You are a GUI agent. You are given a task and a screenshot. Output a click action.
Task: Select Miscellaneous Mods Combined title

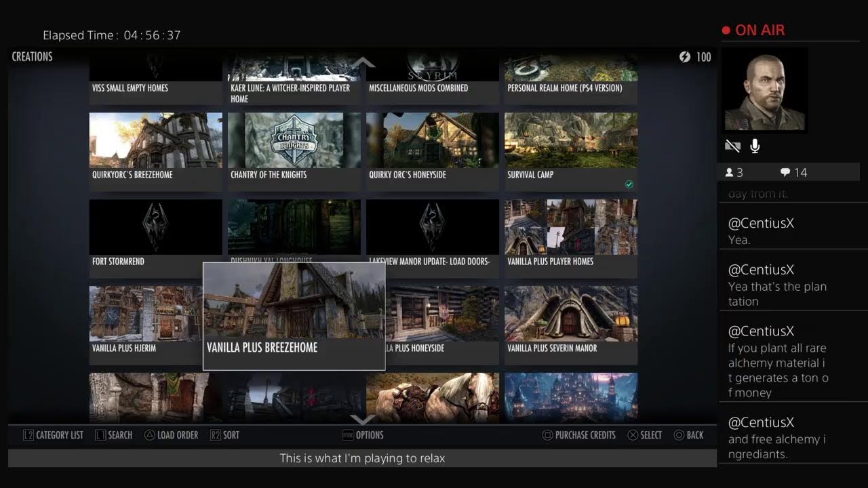click(x=418, y=88)
